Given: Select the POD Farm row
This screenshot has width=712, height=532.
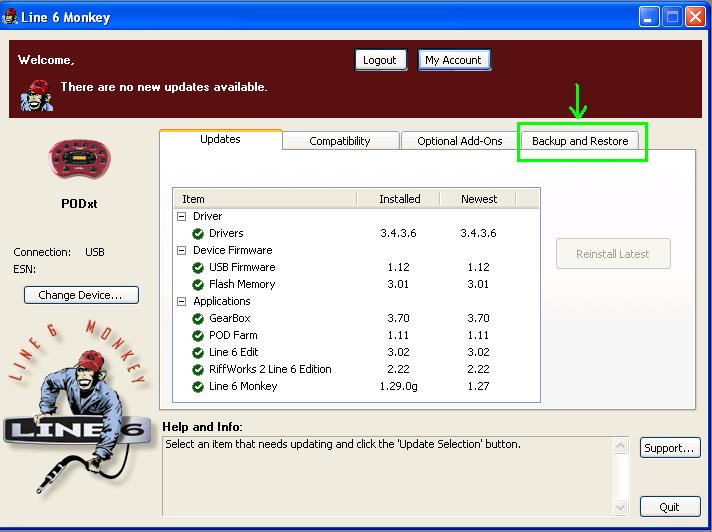Looking at the screenshot, I should (x=356, y=335).
